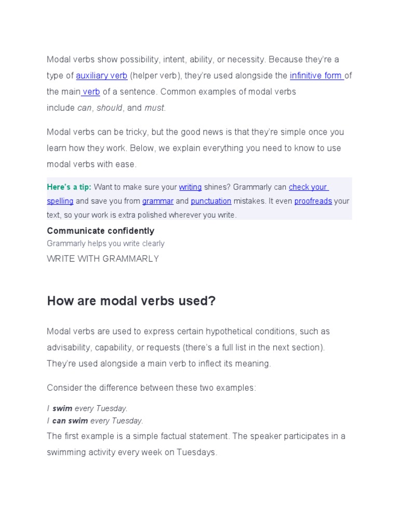Follow the "infinitive form" hyperlink
This screenshot has height=532, width=399.
pos(316,76)
